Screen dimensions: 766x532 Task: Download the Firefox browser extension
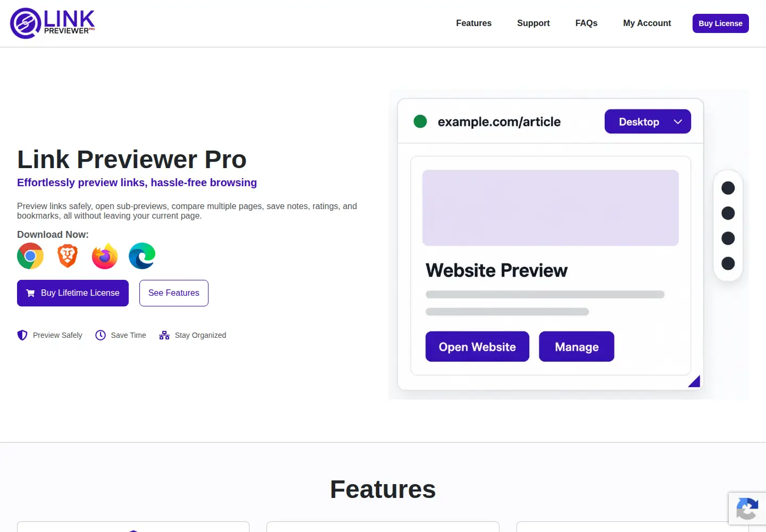tap(105, 256)
